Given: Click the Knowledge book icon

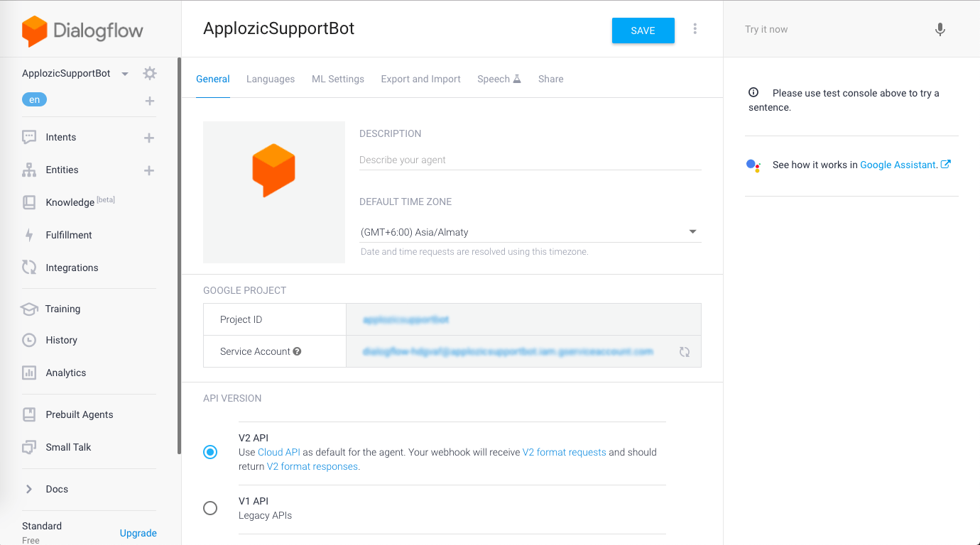Looking at the screenshot, I should click(29, 202).
